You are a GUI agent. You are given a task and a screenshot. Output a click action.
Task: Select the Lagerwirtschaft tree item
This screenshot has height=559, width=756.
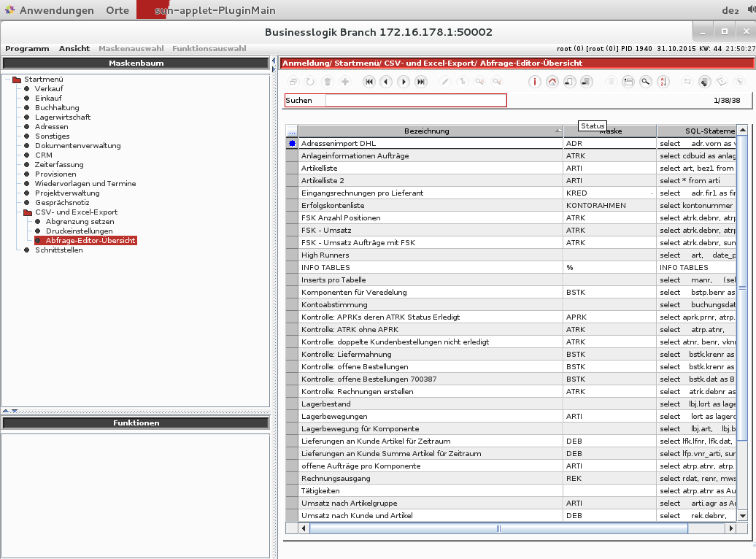63,117
